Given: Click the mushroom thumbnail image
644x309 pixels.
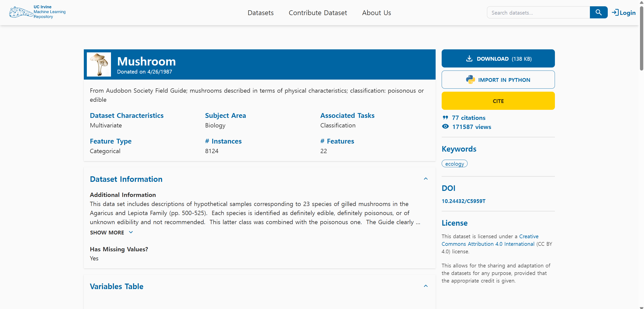Looking at the screenshot, I should 99,64.
